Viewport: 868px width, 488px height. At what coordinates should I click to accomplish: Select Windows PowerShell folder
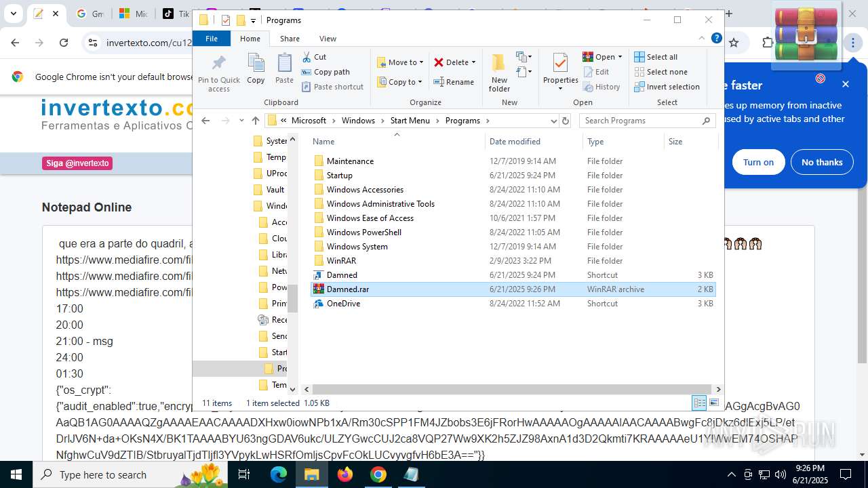click(x=513, y=232)
